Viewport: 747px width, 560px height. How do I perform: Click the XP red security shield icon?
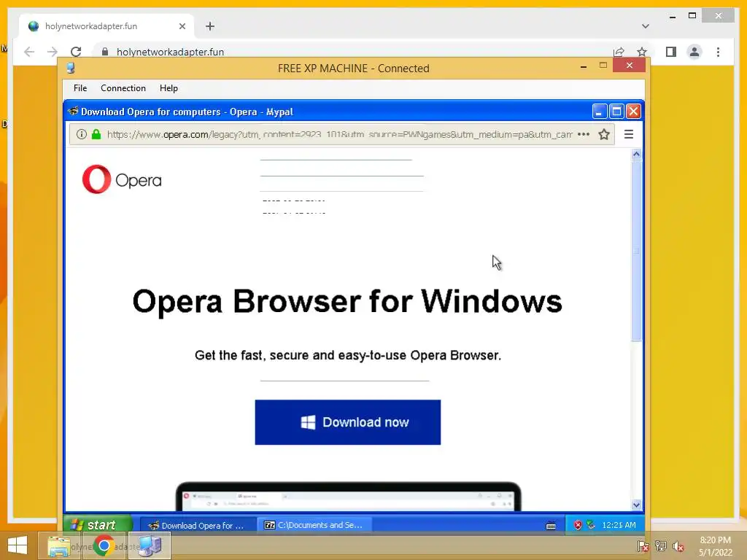[578, 525]
